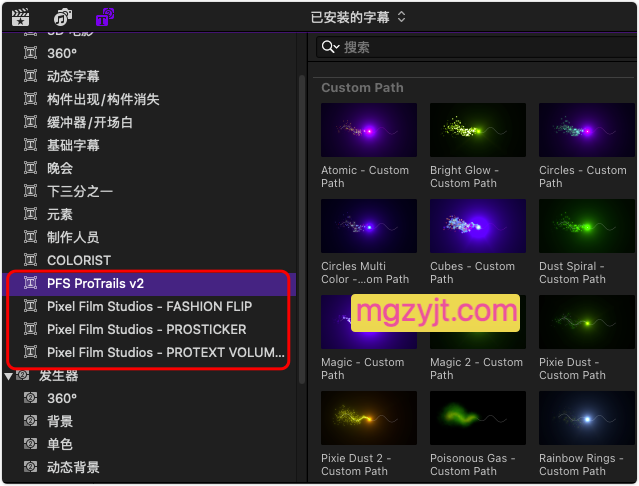Click the sidebar vertical scrollbar

(302, 229)
